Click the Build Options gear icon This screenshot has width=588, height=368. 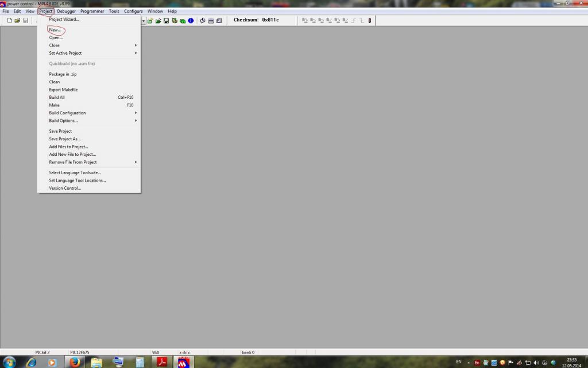pos(203,21)
